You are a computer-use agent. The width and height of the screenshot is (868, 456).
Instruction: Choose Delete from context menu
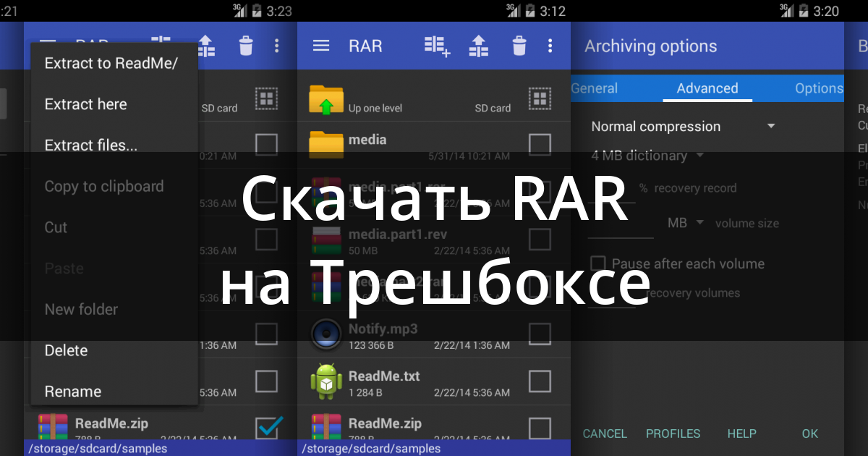(66, 350)
